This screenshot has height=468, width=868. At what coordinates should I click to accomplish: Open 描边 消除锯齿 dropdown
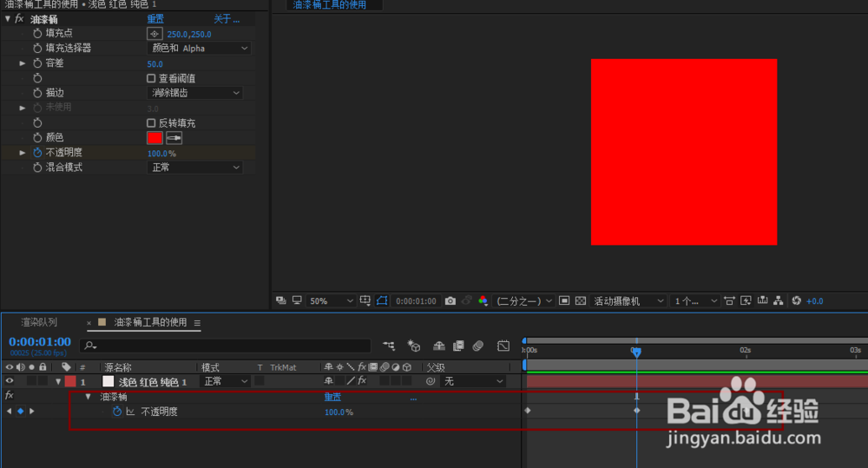tap(194, 93)
